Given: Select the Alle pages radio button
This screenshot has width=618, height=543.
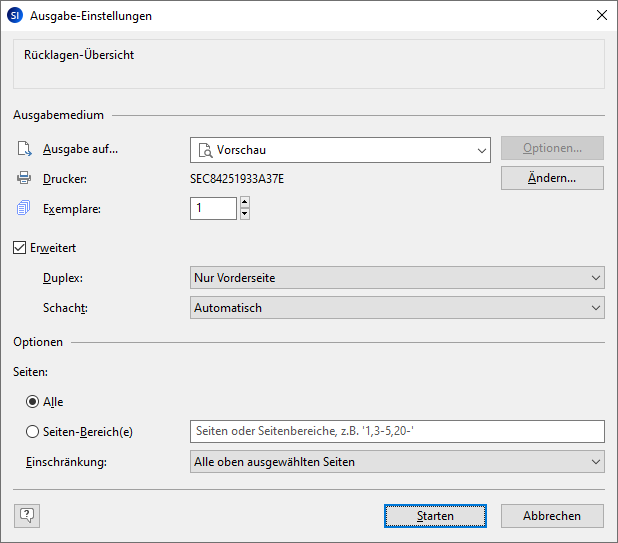Looking at the screenshot, I should pyautogui.click(x=33, y=402).
